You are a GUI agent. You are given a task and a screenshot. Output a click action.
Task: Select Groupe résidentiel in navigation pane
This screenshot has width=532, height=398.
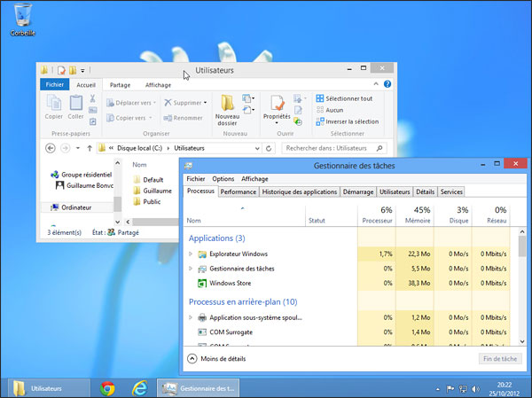[x=82, y=175]
